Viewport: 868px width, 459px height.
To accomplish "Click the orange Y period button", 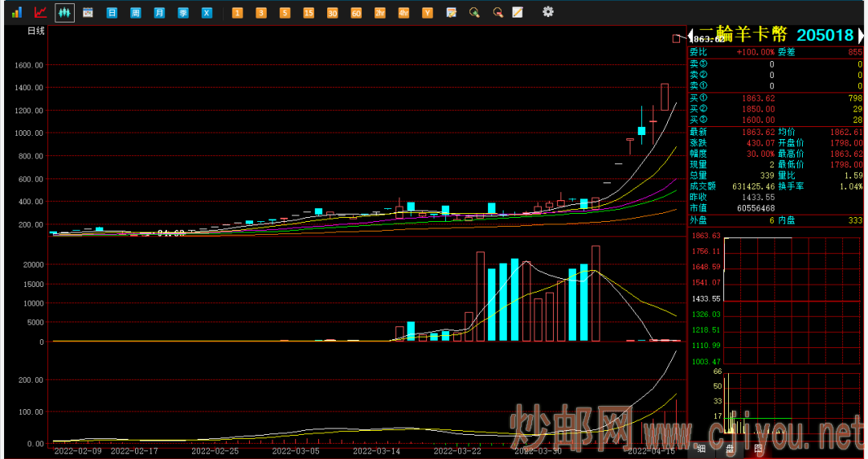I will point(428,13).
